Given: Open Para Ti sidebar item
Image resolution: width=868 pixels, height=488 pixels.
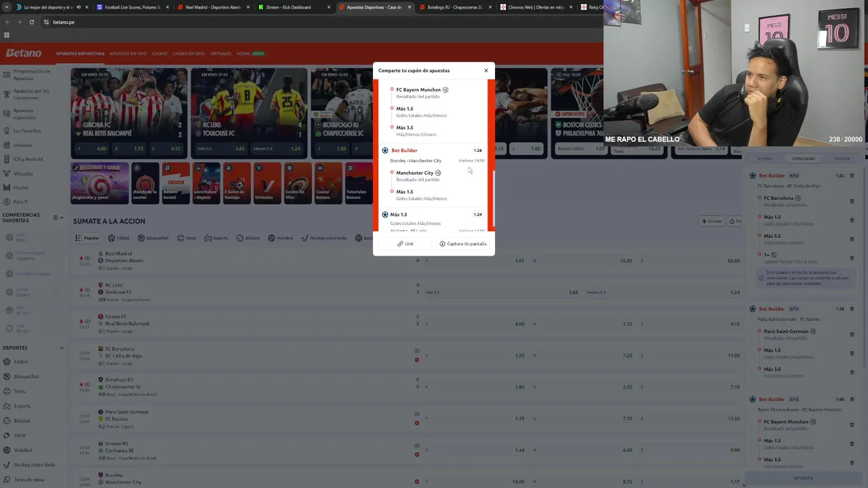Looking at the screenshot, I should tap(21, 202).
